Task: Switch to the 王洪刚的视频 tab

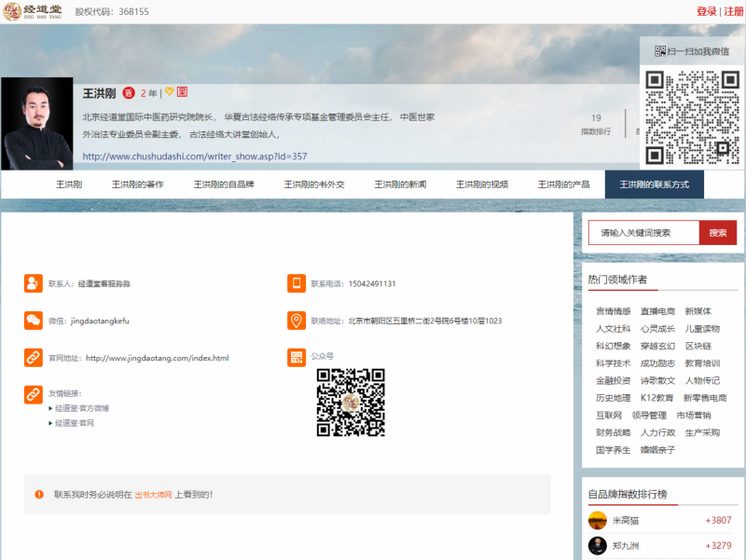Action: (x=482, y=184)
